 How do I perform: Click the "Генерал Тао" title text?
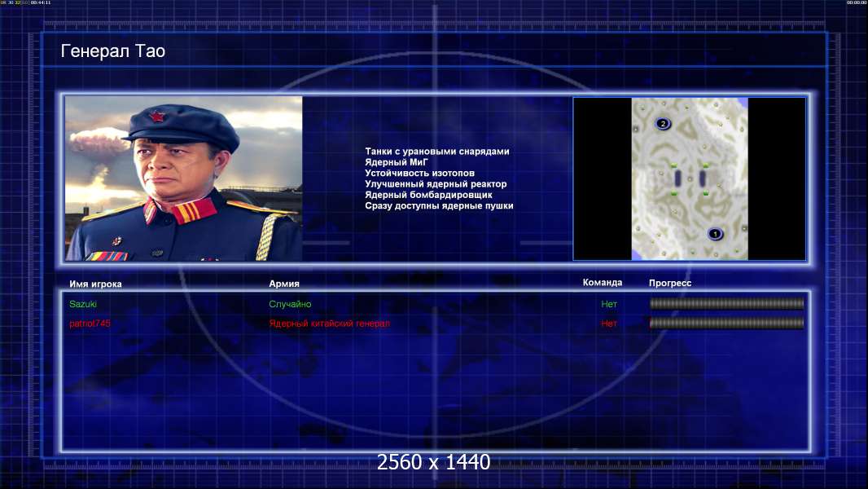click(113, 51)
